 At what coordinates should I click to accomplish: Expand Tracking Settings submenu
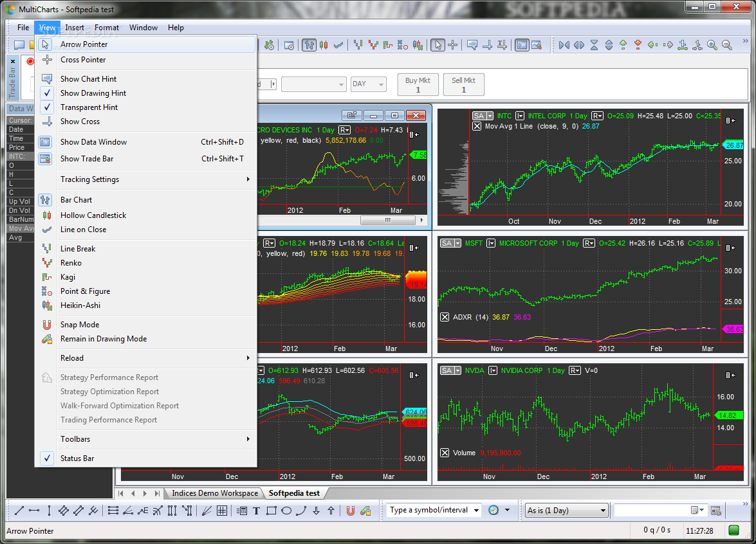coord(145,179)
